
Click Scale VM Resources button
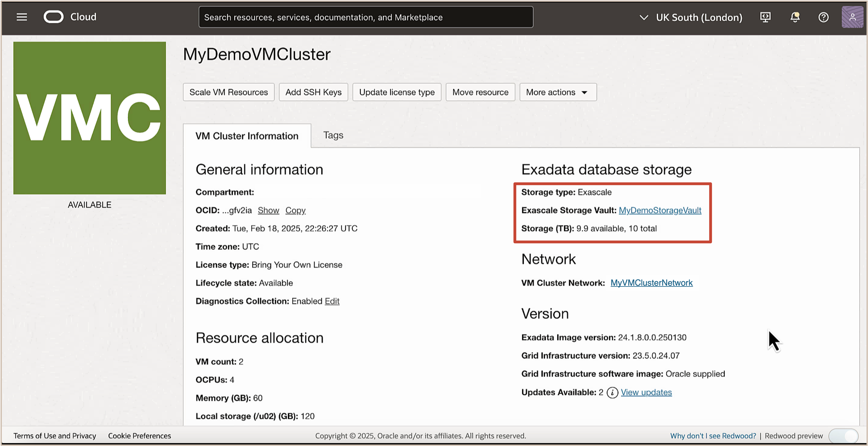[229, 92]
